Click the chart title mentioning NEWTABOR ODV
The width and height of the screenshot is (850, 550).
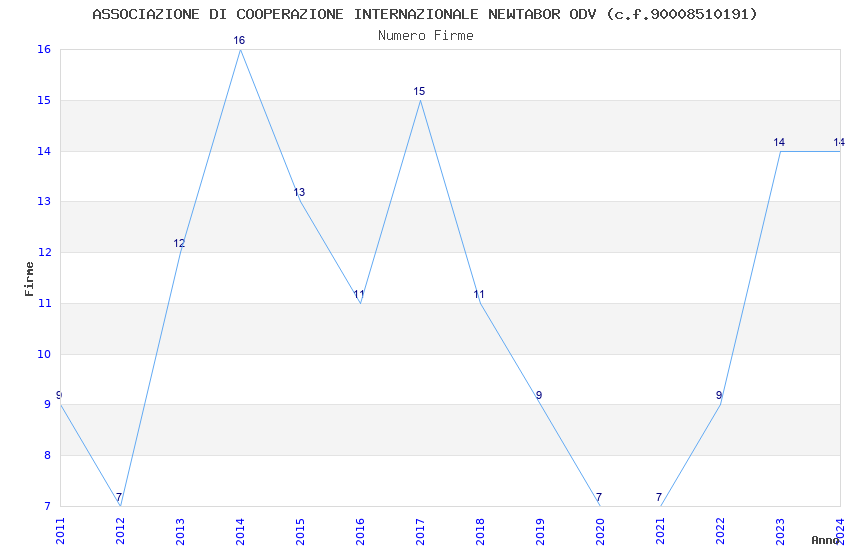(424, 14)
